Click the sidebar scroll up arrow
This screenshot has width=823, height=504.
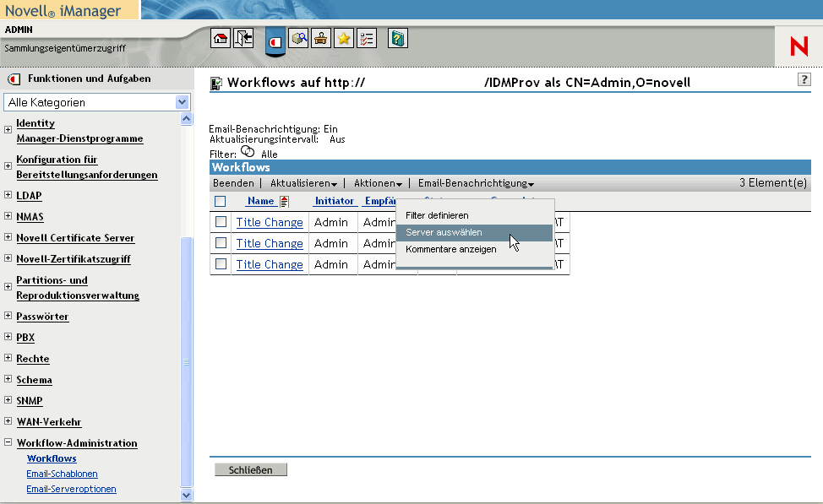[187, 119]
